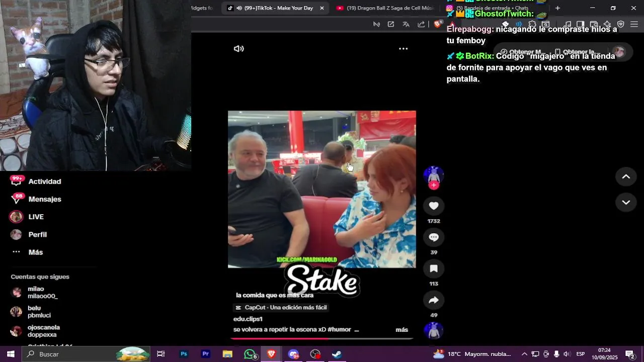Viewport: 644px width, 362px height.
Task: Click the microphone icon in system tray
Action: 556,354
